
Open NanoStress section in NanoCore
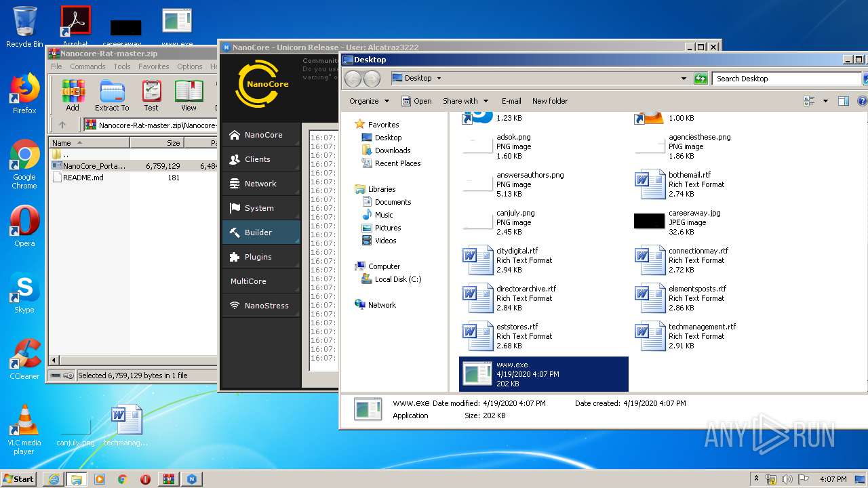(x=261, y=306)
